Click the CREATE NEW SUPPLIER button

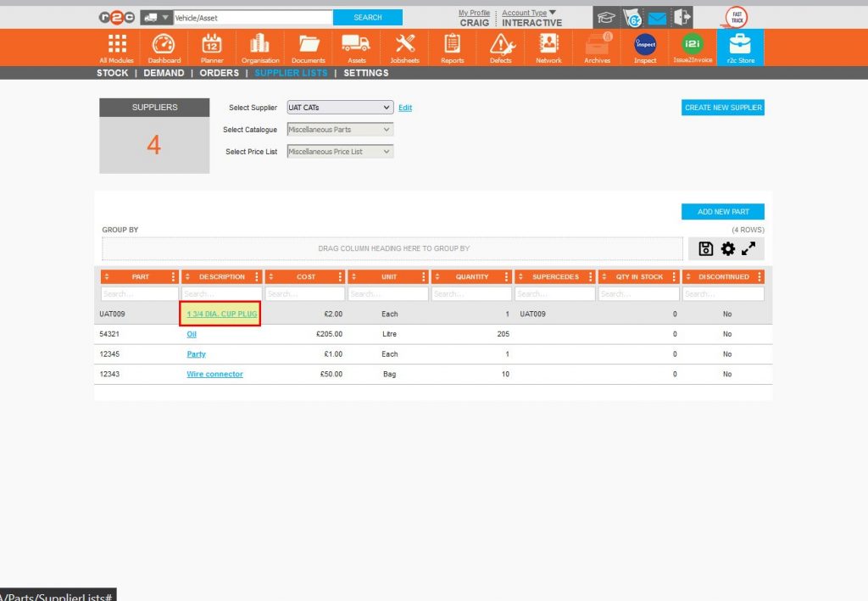tap(722, 108)
